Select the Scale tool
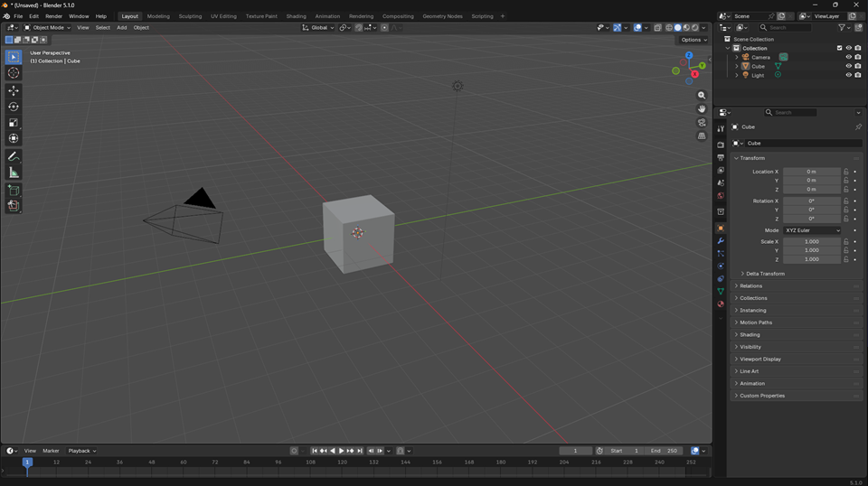The image size is (868, 486). click(x=14, y=123)
